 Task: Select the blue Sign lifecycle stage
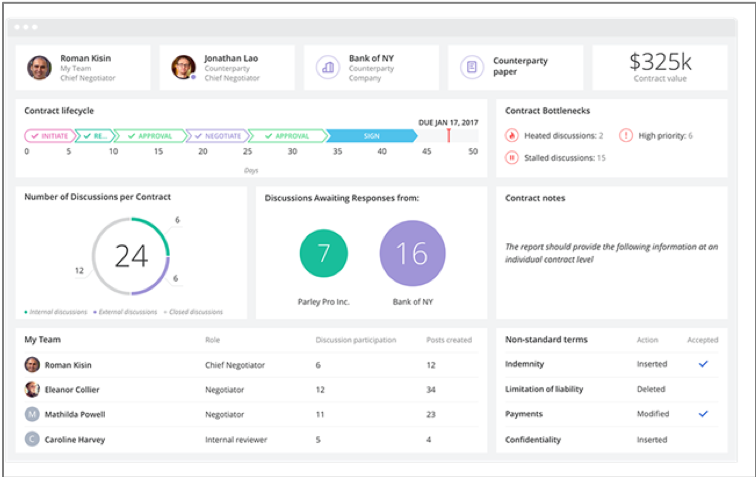pos(371,135)
